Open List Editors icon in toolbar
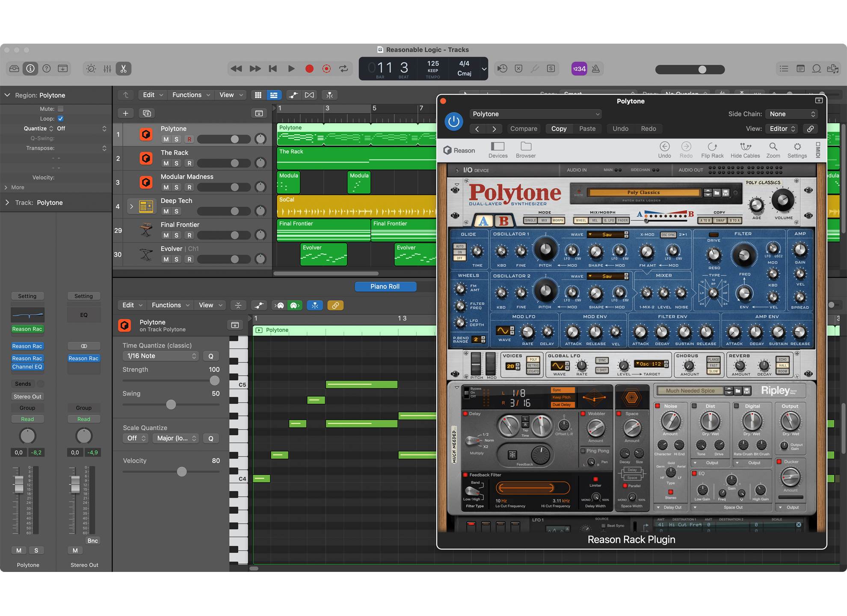The width and height of the screenshot is (847, 616). [784, 68]
